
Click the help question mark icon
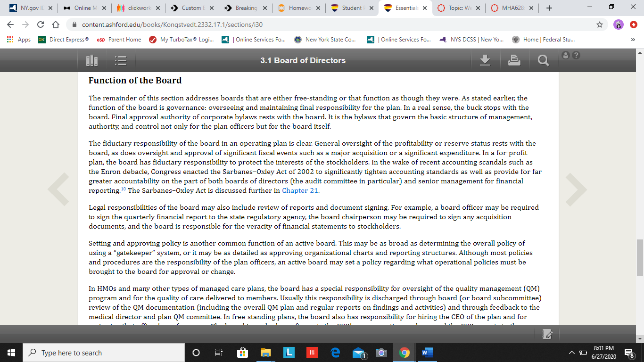tap(576, 56)
